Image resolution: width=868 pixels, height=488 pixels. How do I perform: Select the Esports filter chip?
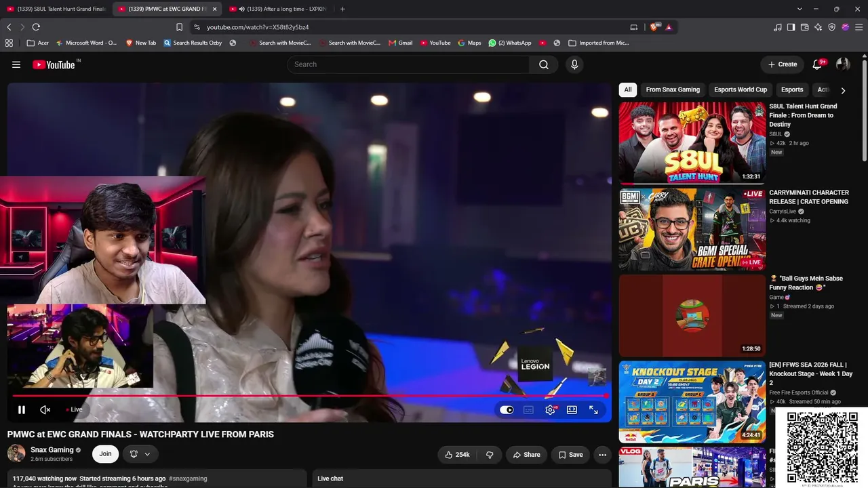[x=792, y=89]
